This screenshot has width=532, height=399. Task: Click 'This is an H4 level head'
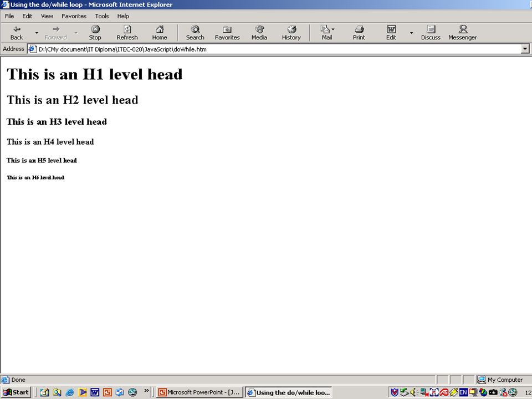tap(50, 141)
